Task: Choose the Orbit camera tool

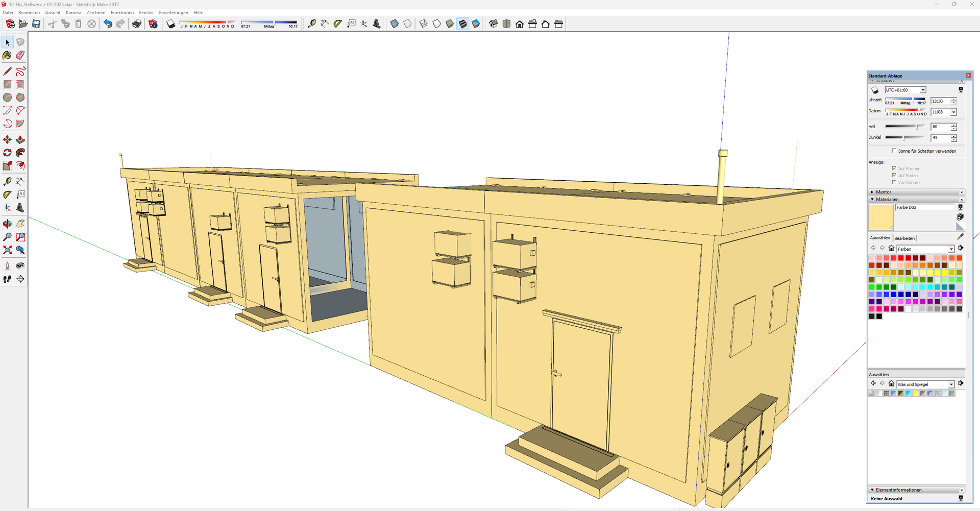Action: point(7,224)
